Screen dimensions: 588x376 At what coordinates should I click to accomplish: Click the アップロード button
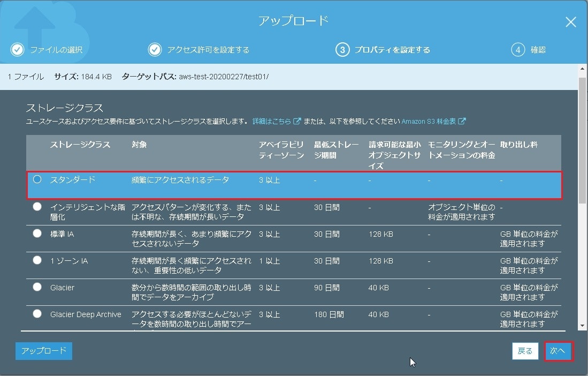coord(44,351)
